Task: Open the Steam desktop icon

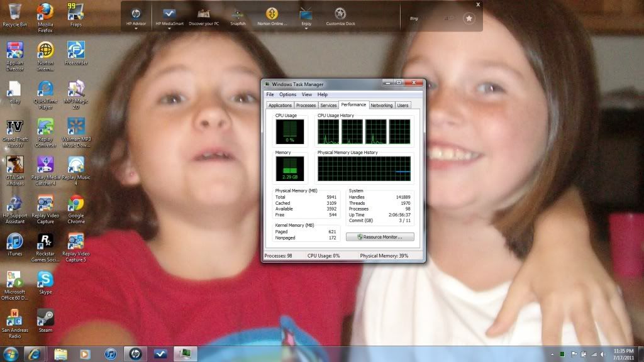Action: (45, 317)
